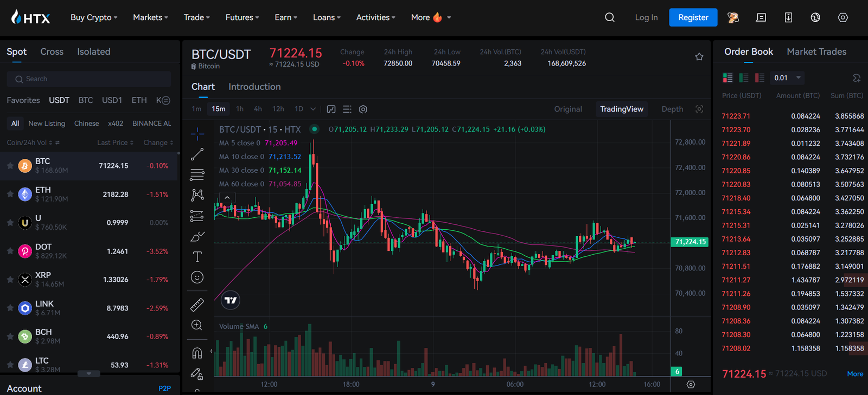The width and height of the screenshot is (868, 395).
Task: Switch to the Market Trades tab
Action: click(x=816, y=51)
